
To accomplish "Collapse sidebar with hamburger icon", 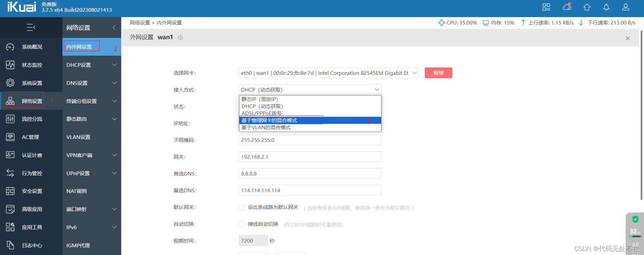I will [x=31, y=27].
